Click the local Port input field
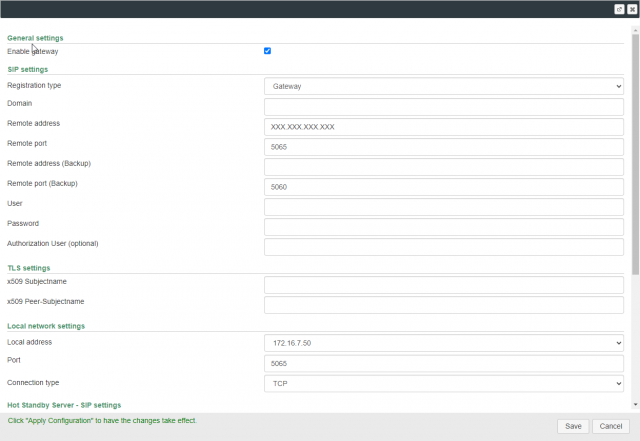This screenshot has width=640, height=441. tap(444, 363)
